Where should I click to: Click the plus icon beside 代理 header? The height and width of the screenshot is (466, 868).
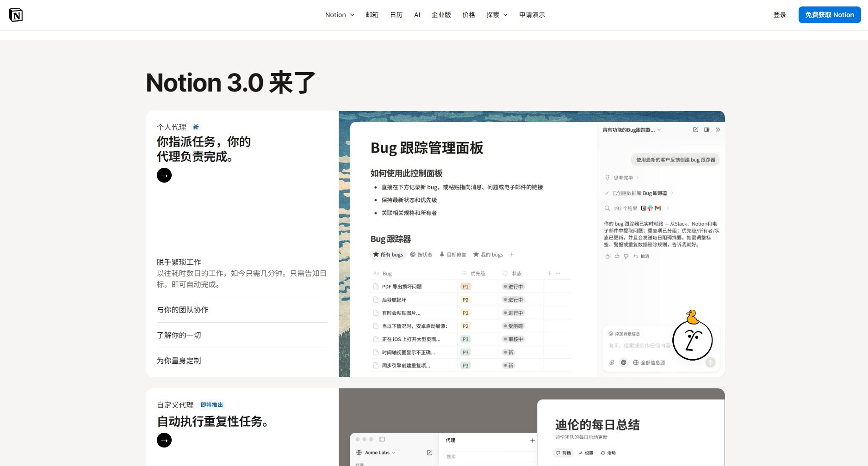(x=532, y=441)
